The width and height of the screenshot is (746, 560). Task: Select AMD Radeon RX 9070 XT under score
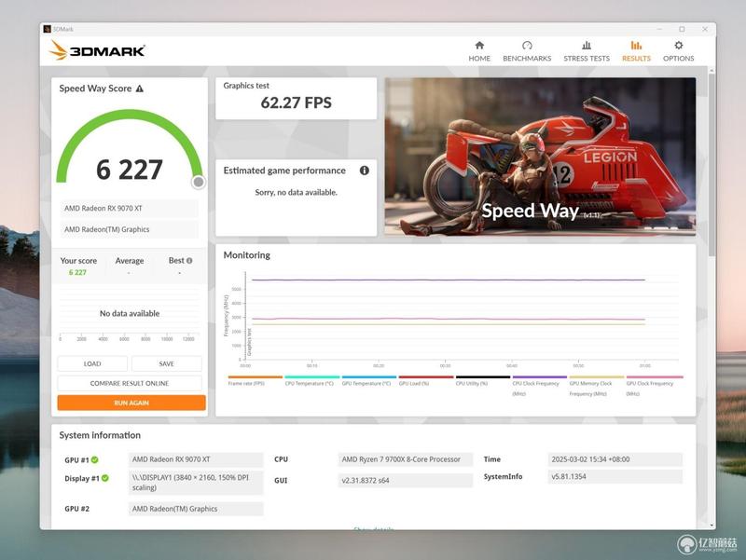click(129, 208)
